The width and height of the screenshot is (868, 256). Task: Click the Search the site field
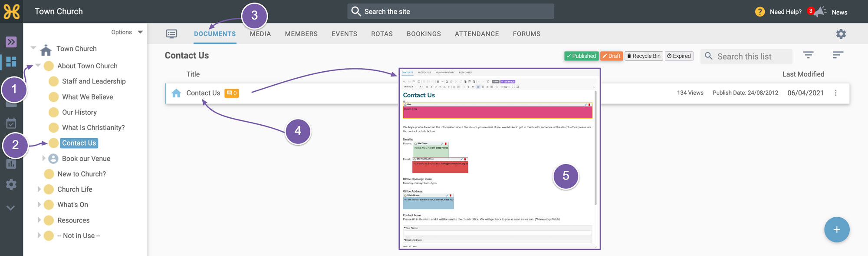tap(450, 11)
